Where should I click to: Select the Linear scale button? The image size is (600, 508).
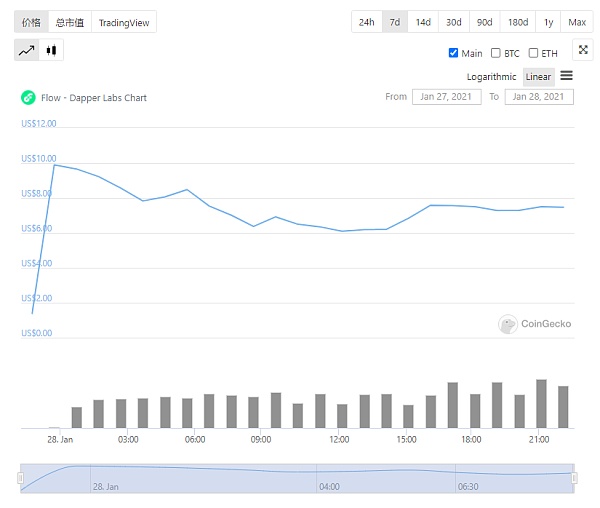click(538, 77)
